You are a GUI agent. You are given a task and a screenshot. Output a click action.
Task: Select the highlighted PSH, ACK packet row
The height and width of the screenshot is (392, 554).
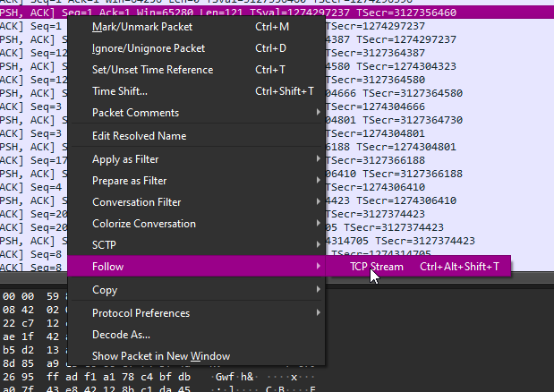coord(277,13)
